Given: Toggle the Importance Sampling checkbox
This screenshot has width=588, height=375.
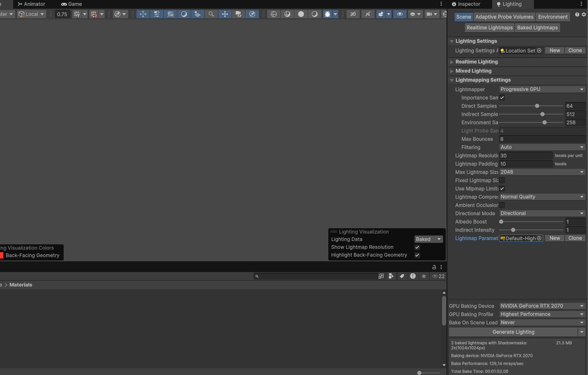Looking at the screenshot, I should click(x=502, y=98).
